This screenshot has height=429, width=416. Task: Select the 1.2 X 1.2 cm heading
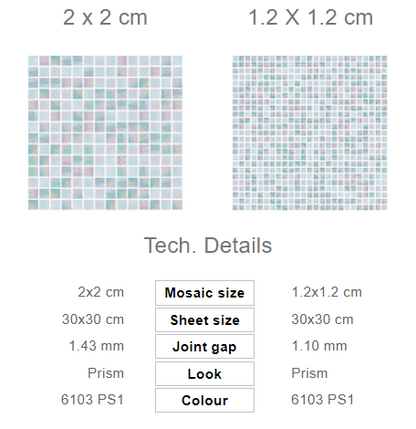(x=311, y=17)
